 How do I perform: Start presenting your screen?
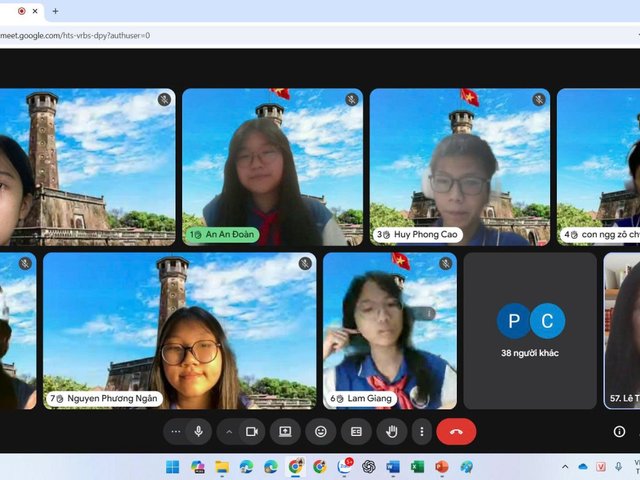click(x=285, y=431)
